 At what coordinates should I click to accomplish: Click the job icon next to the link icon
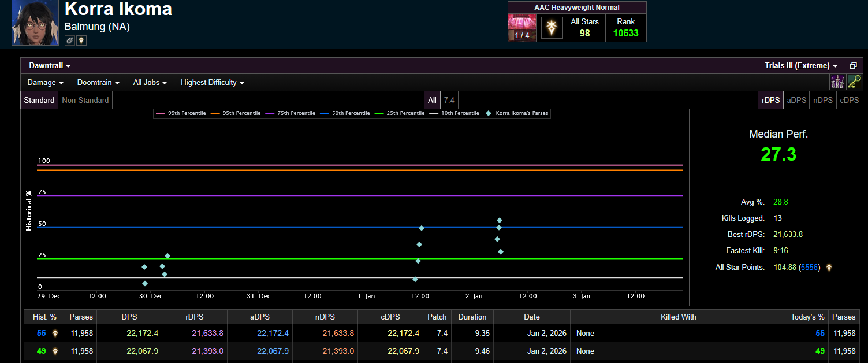click(81, 40)
